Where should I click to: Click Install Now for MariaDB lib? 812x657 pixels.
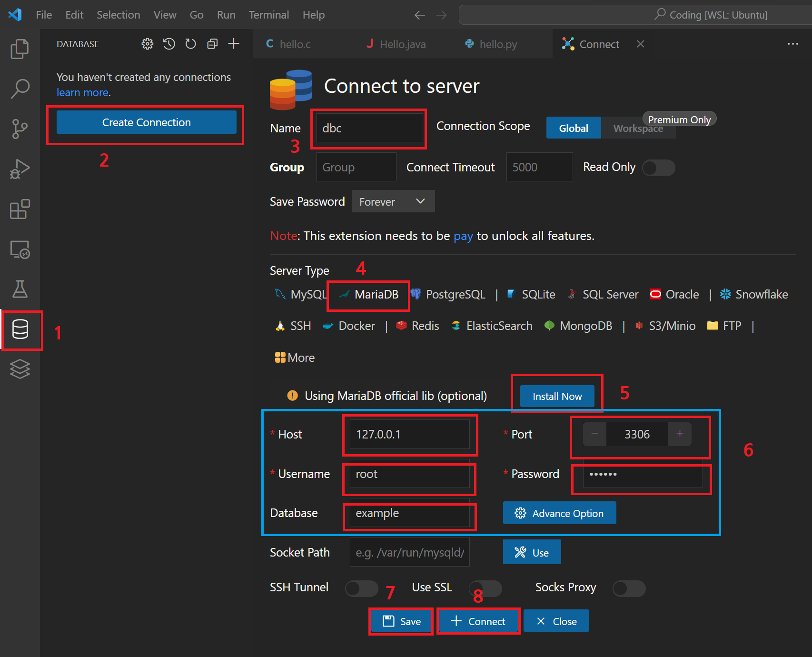(557, 396)
